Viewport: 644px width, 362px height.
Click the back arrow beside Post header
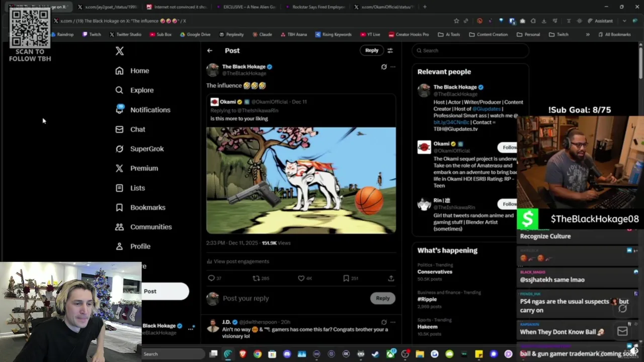point(210,50)
